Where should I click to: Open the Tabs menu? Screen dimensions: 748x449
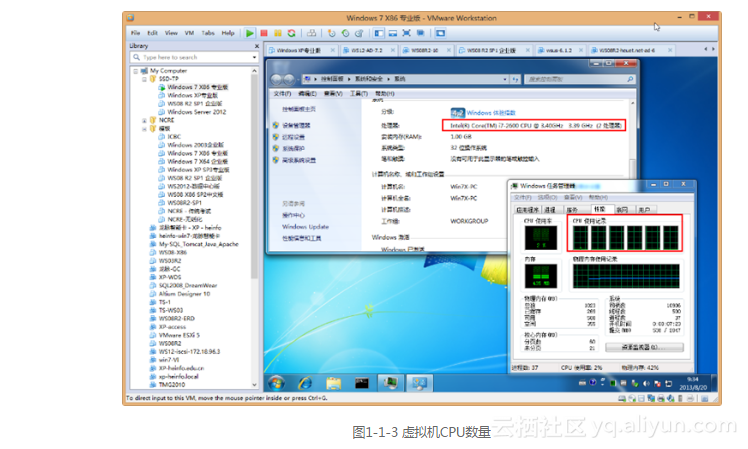click(x=208, y=33)
